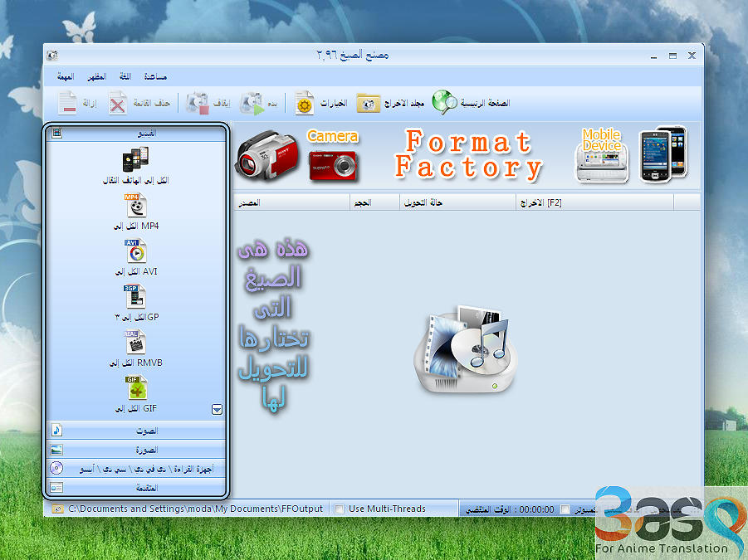Select the الكل إلى AVI format

[x=136, y=257]
